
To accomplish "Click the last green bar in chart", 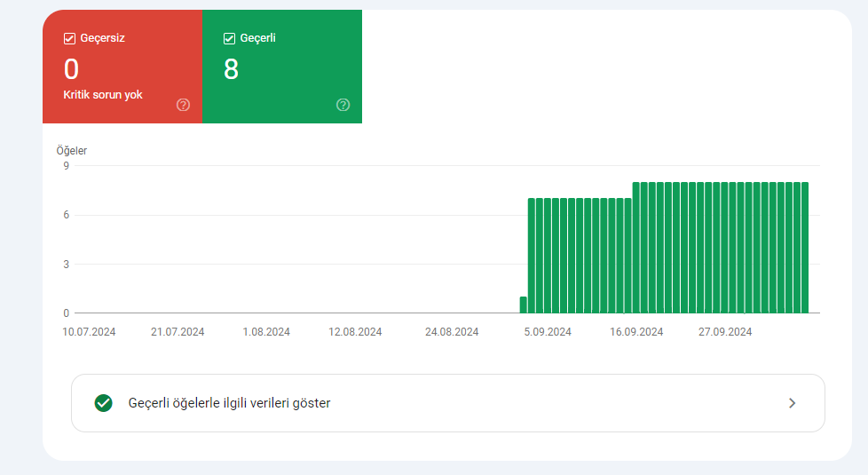I will coord(805,248).
